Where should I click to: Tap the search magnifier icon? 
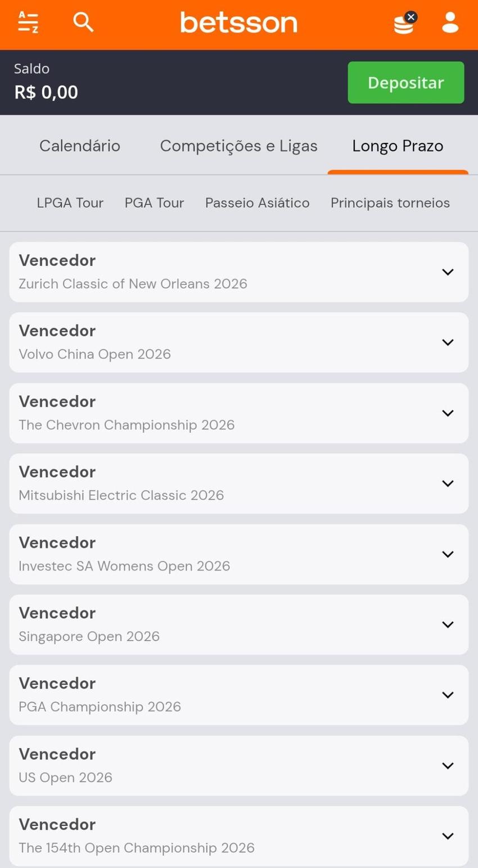coord(83,23)
